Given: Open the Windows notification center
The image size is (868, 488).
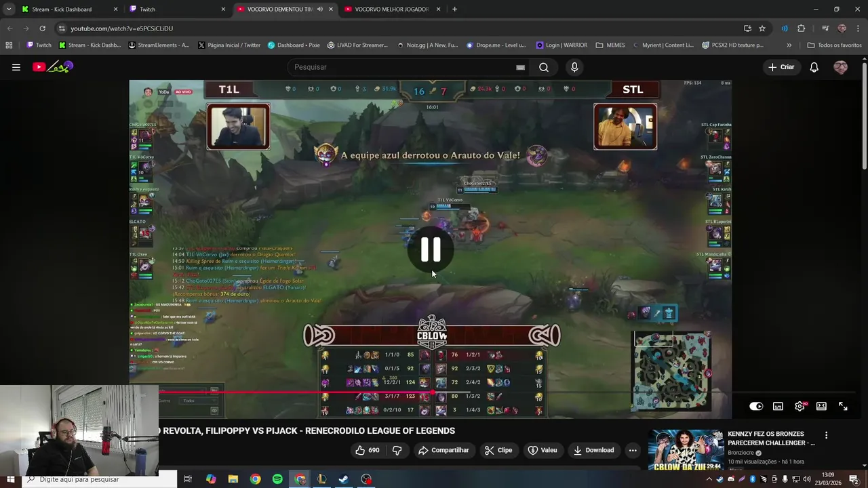Looking at the screenshot, I should 854,479.
